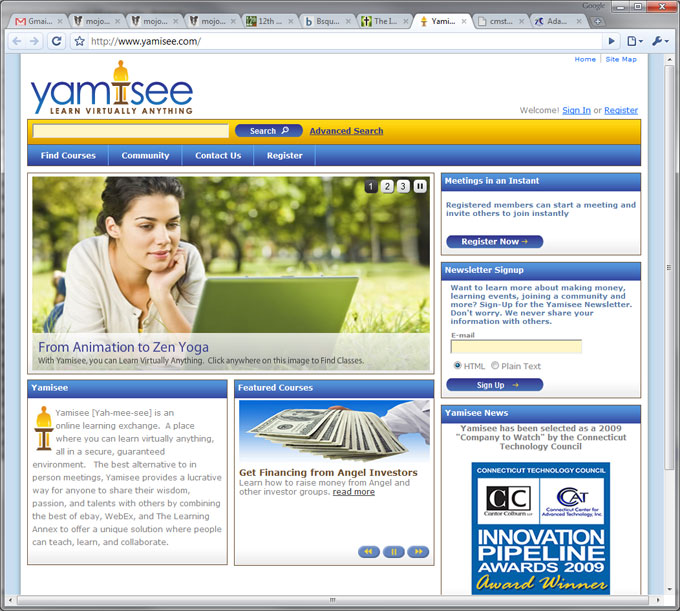This screenshot has width=680, height=611.
Task: Bookmark this page with the star icon
Action: (79, 41)
